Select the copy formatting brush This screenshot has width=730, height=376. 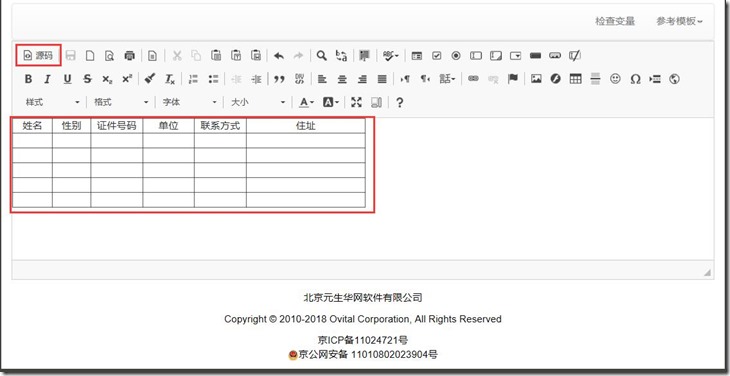pos(149,79)
